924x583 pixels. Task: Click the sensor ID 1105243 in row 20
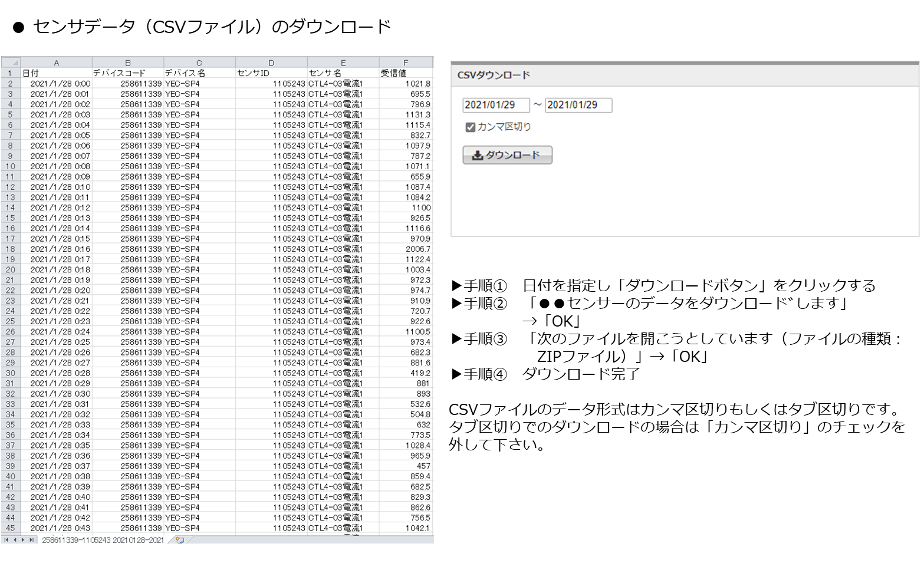click(271, 269)
